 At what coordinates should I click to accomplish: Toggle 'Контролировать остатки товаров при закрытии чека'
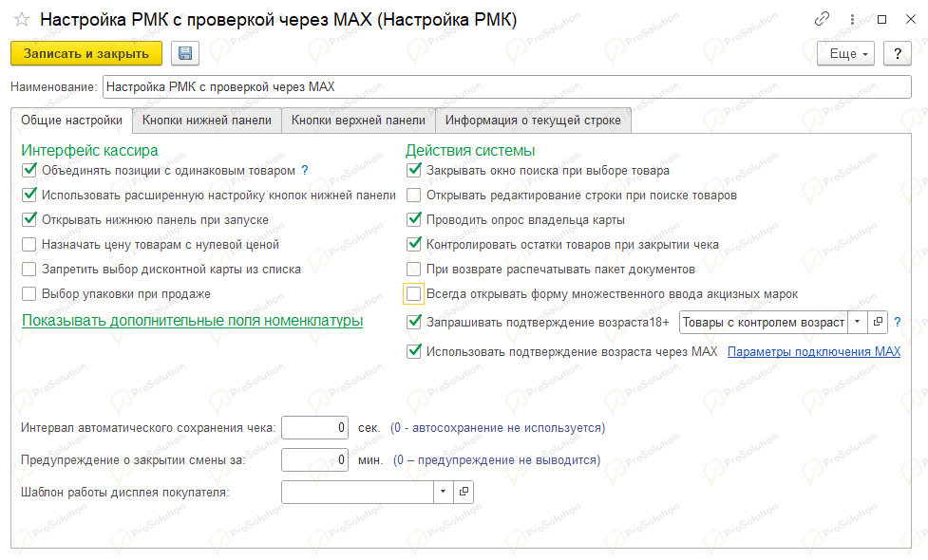pyautogui.click(x=414, y=244)
